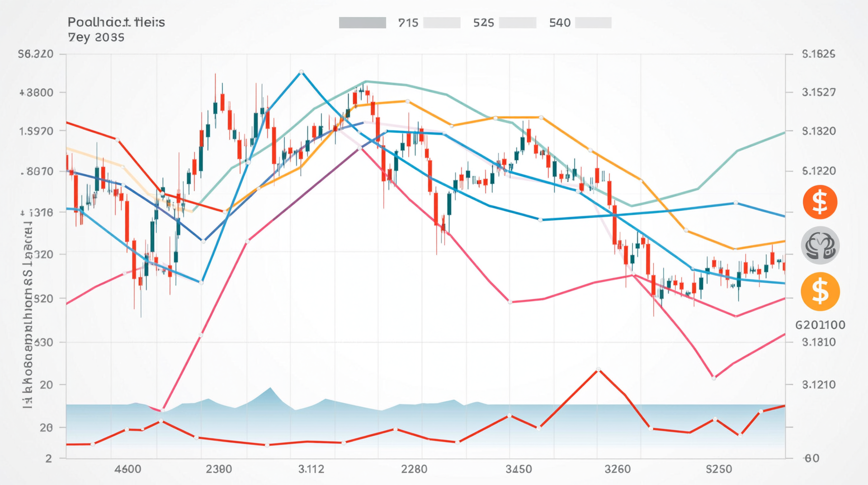Click the dark gray legend swatch
This screenshot has width=868, height=485.
tap(362, 23)
